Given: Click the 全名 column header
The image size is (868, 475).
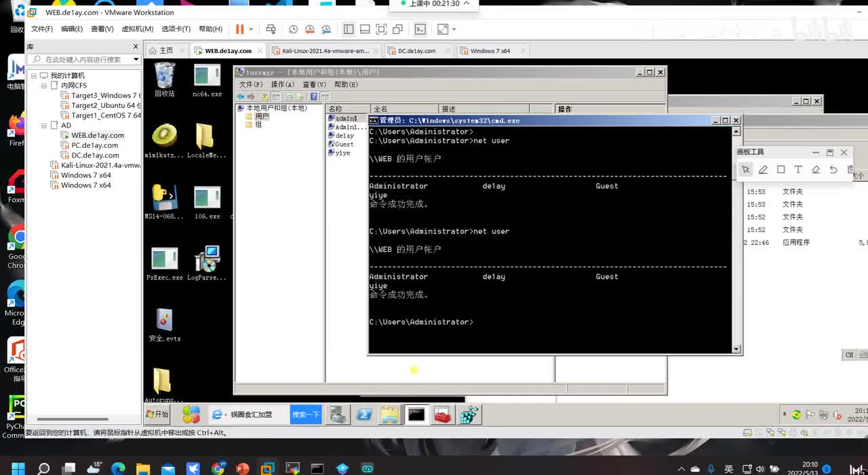Looking at the screenshot, I should (x=404, y=109).
